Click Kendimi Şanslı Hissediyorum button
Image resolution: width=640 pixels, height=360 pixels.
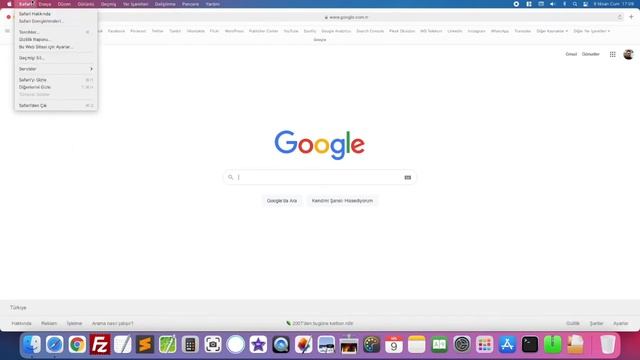342,201
